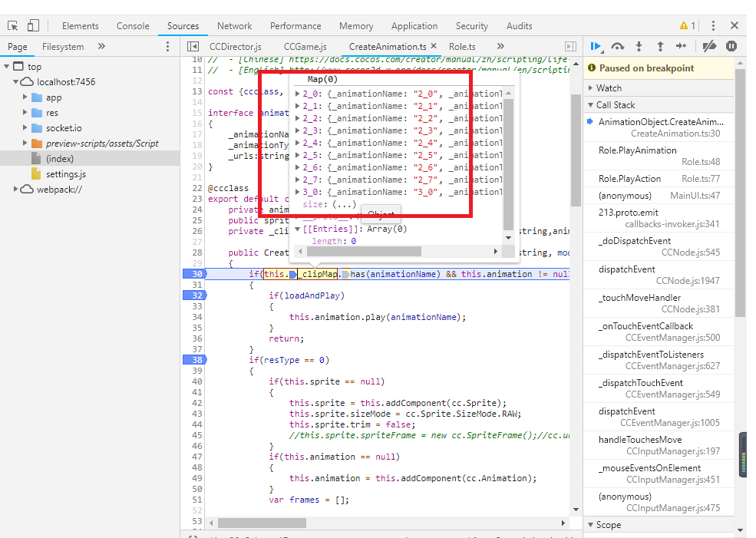Open the Performance panel
Image resolution: width=756 pixels, height=538 pixels.
(295, 26)
